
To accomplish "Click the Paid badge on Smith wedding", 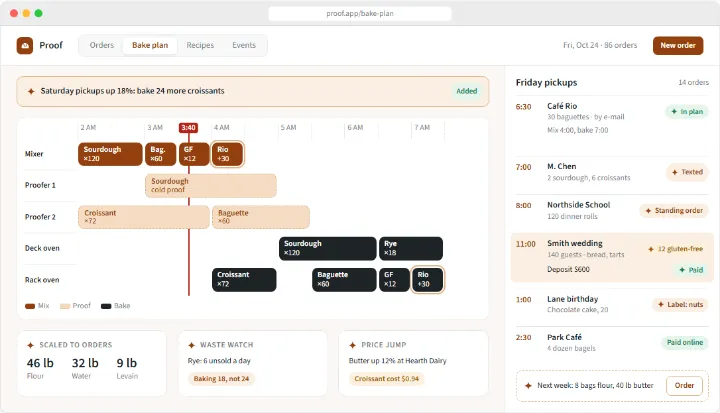I will (x=691, y=270).
